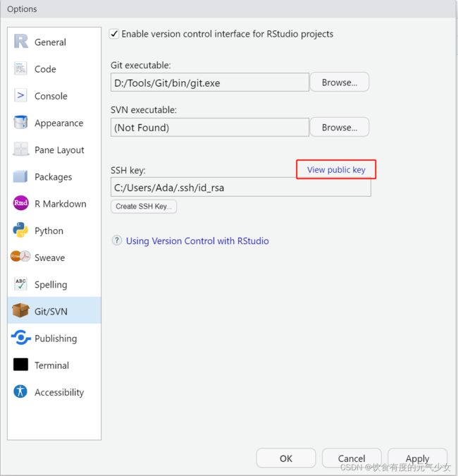Click Cancel button

tap(352, 458)
